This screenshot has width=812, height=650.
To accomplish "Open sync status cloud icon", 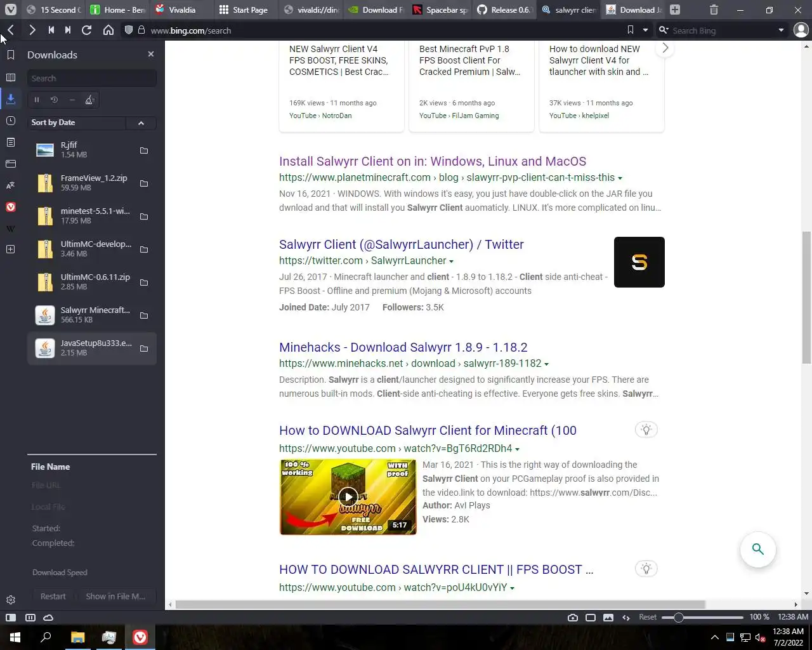I will (48, 618).
